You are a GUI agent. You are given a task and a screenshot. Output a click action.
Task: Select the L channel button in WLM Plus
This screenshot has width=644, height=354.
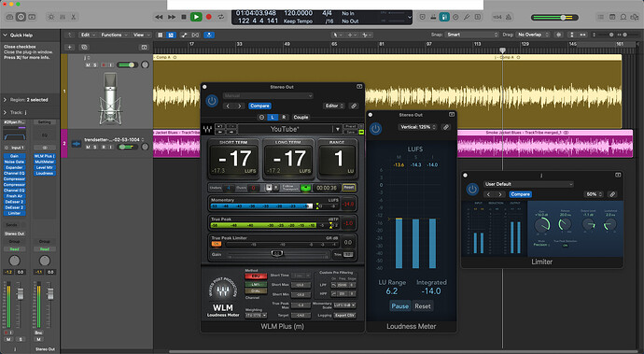[x=273, y=117]
